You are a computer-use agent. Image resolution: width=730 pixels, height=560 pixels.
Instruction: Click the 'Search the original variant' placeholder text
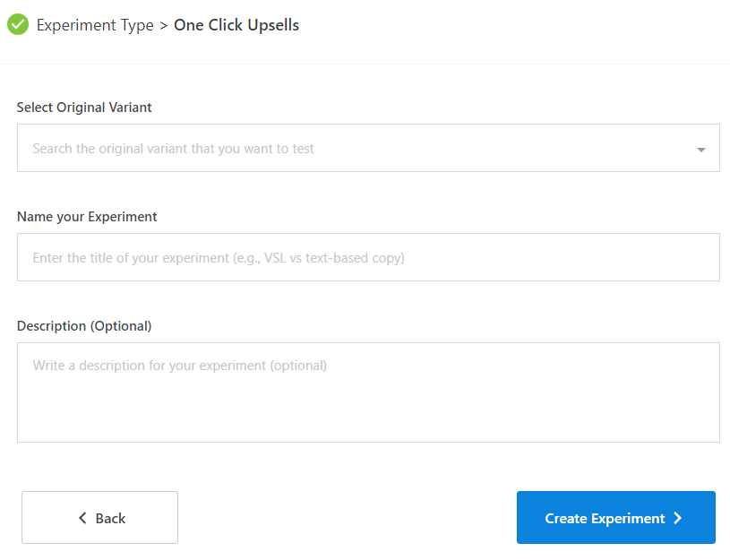tap(173, 149)
